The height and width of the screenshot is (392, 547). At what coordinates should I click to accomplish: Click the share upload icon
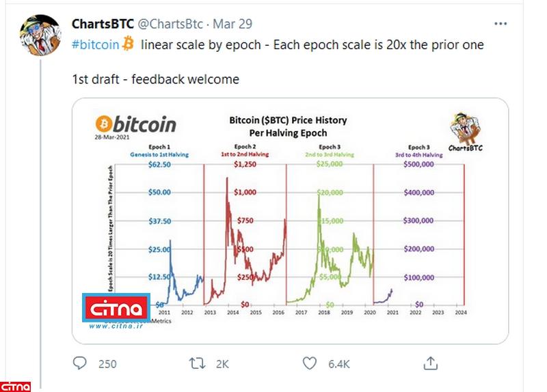tap(430, 363)
